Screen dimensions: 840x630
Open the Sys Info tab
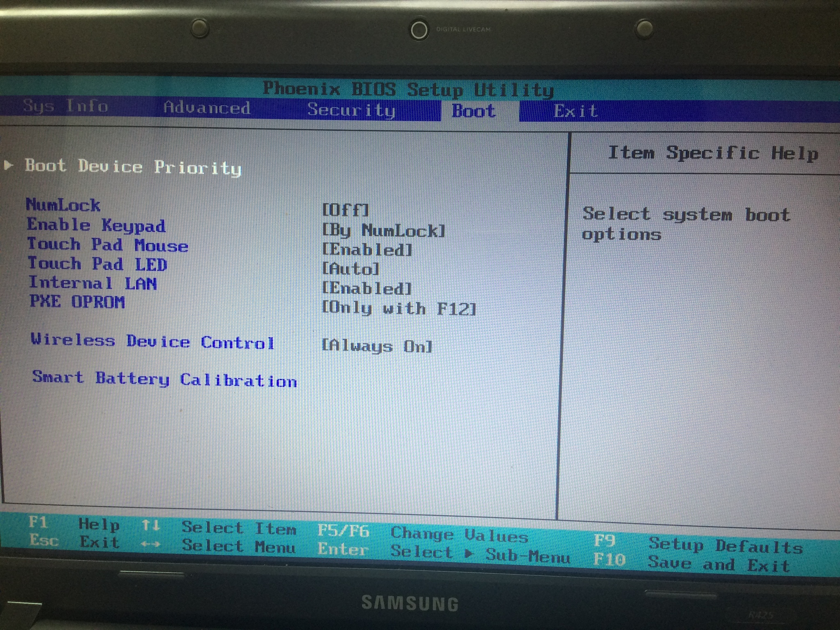(x=65, y=106)
